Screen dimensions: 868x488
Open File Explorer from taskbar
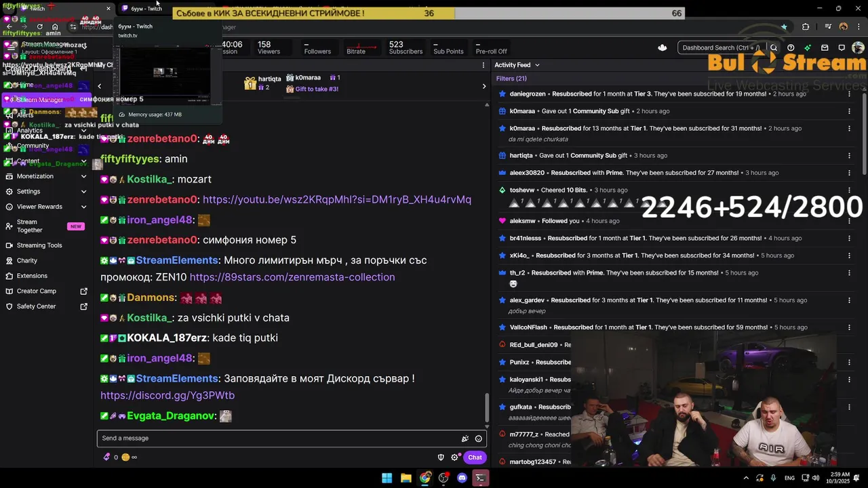(x=406, y=478)
